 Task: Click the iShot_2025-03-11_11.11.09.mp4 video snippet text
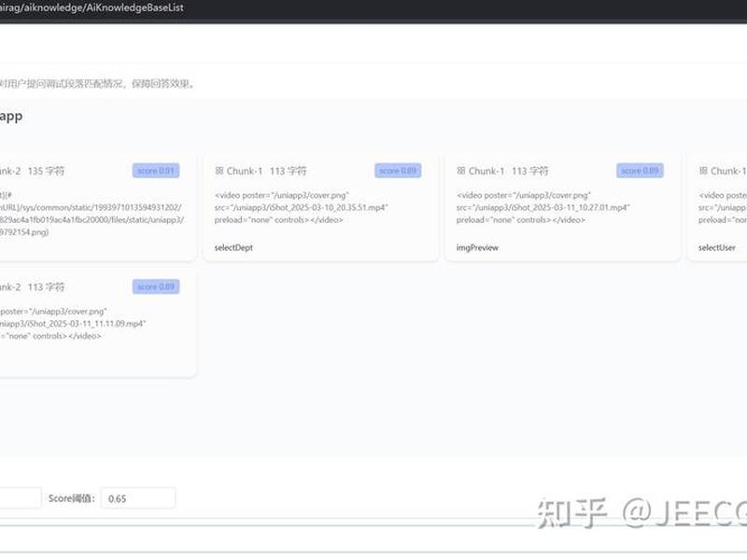click(73, 324)
